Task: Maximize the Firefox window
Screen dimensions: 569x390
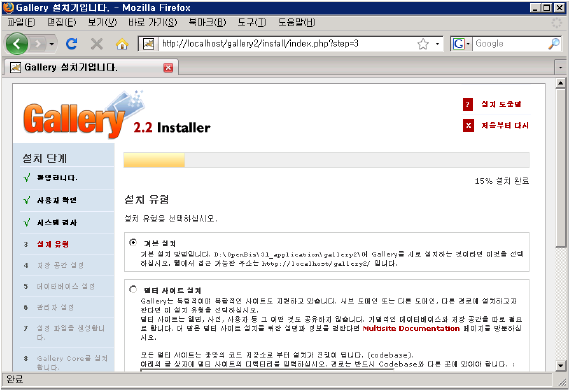Action: click(x=547, y=8)
